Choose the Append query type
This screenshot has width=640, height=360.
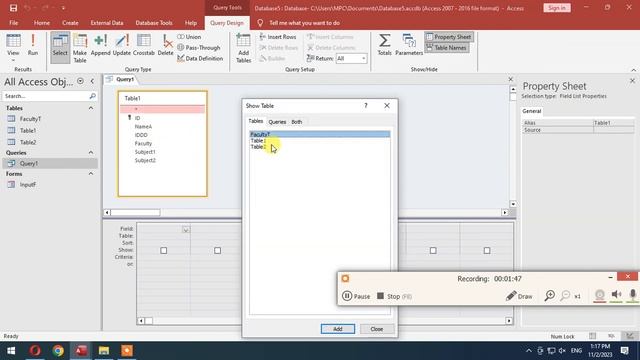tap(100, 45)
